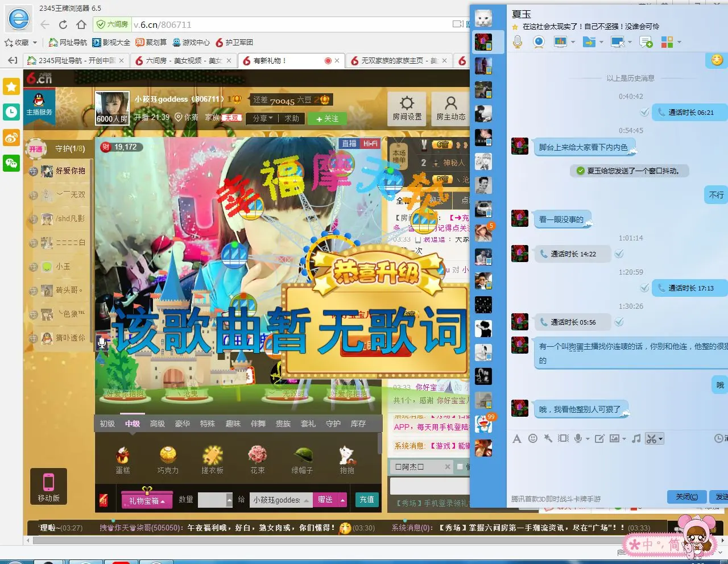This screenshot has width=728, height=564.
Task: Open the gift recipient dropdown 小筱珏goddess
Action: click(282, 500)
